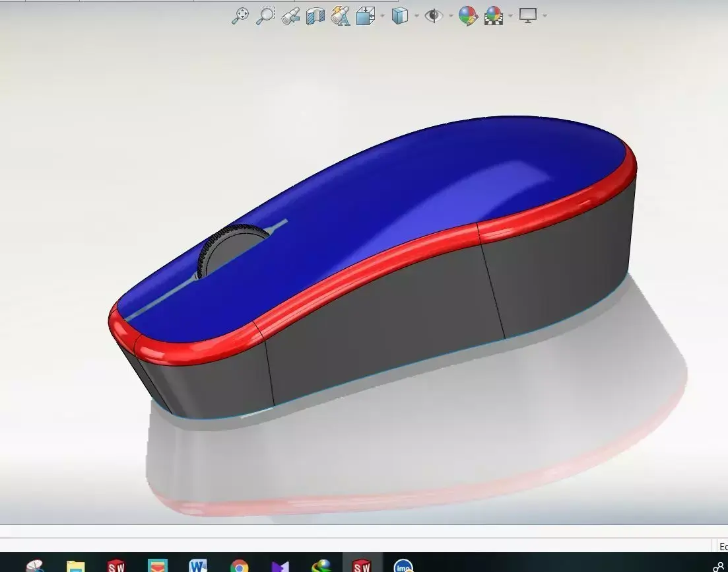Open the Display Style dropdown arrow
This screenshot has height=572, width=728.
pos(416,16)
